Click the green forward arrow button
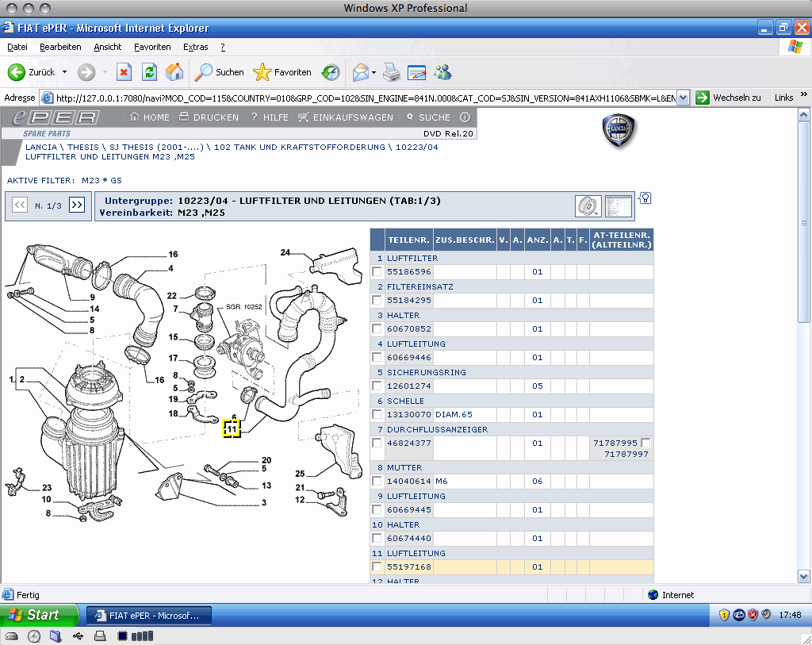This screenshot has height=645, width=812. [x=86, y=72]
